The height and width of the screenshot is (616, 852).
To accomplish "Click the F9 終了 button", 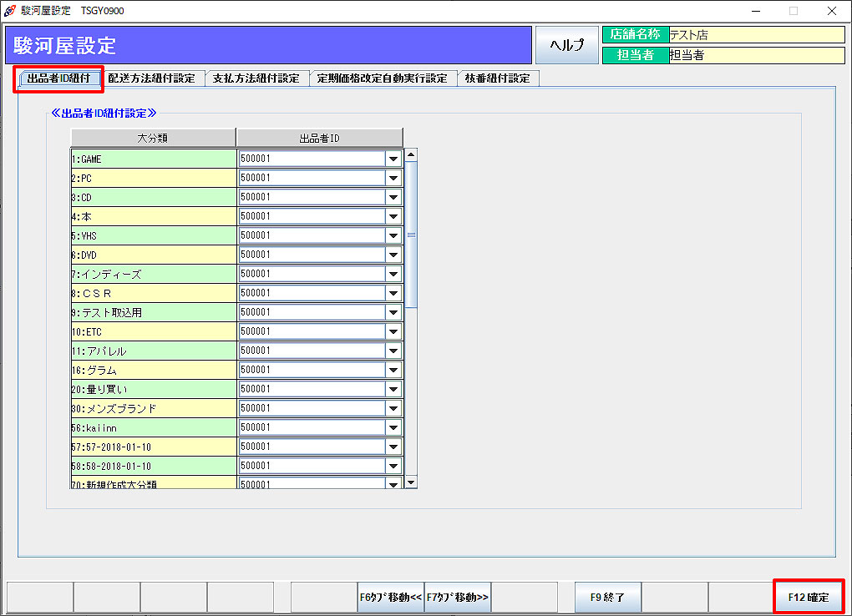I will pos(607,598).
